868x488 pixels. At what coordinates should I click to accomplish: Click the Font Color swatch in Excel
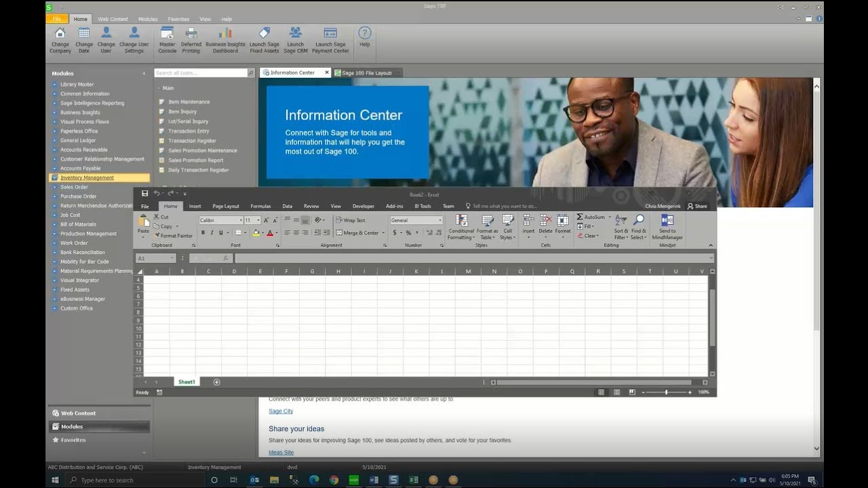270,232
